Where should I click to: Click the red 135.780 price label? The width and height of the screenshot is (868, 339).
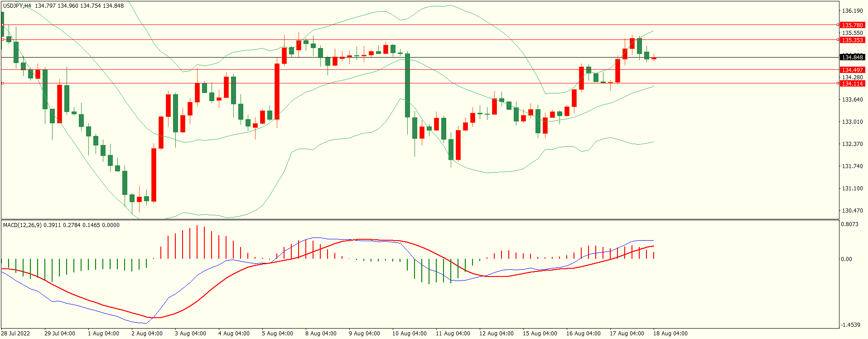pos(852,25)
